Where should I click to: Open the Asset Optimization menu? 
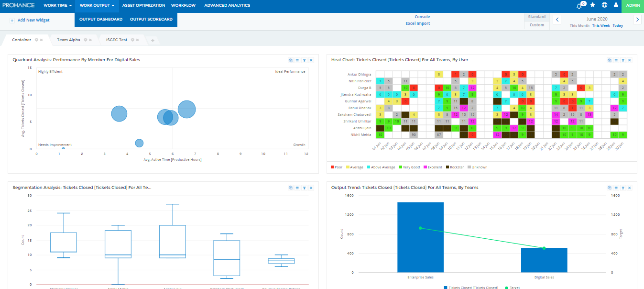coord(143,5)
